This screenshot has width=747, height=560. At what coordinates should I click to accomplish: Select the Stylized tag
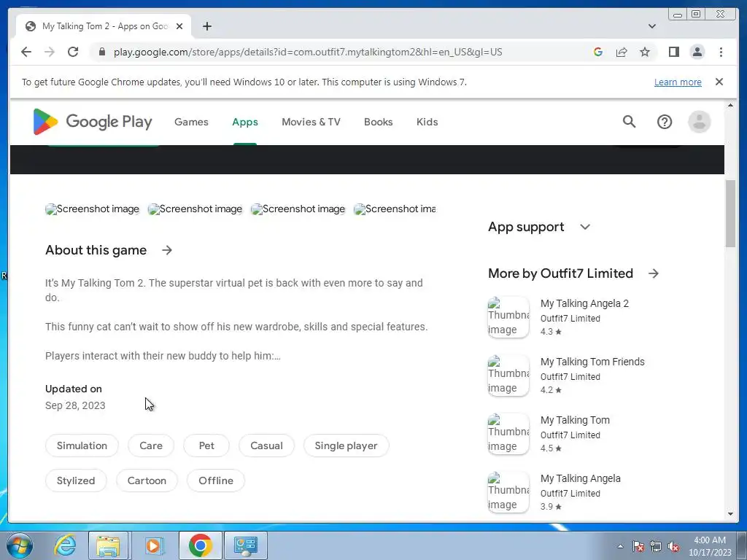pyautogui.click(x=76, y=481)
